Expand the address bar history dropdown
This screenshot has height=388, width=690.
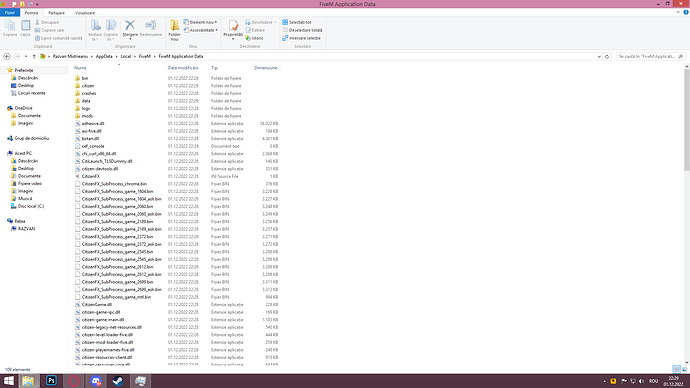599,56
